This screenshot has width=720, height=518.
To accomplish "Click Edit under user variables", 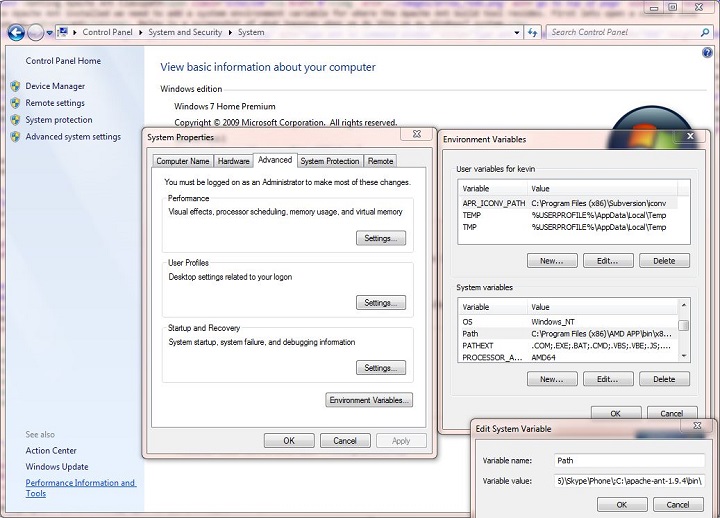I will tap(608, 261).
